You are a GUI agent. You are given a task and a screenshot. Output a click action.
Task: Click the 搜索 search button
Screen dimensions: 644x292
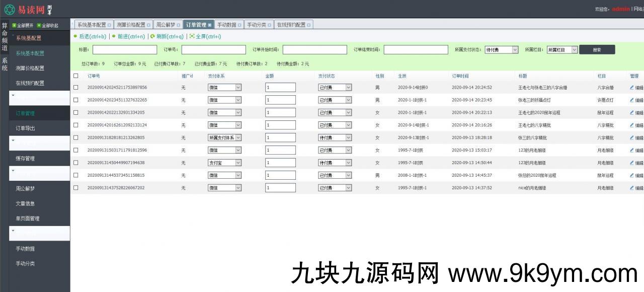(597, 50)
